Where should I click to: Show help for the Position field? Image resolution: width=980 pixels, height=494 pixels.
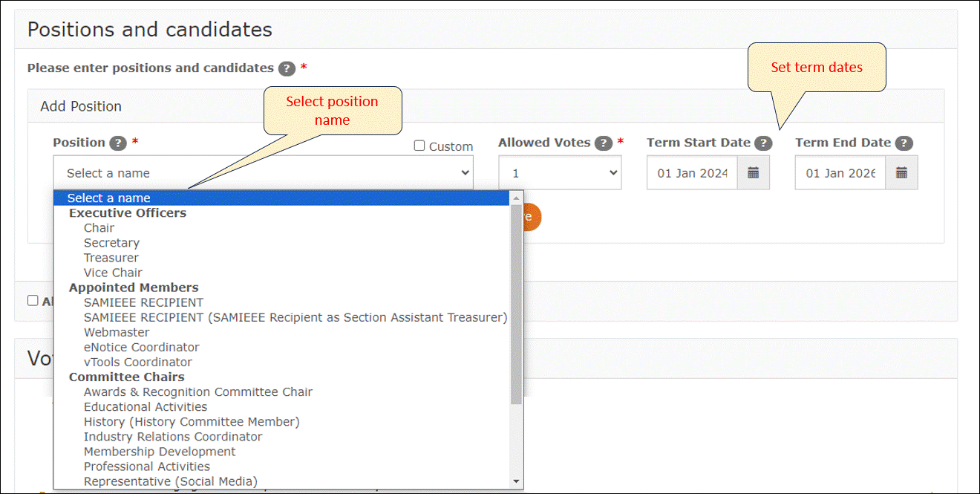pos(117,143)
